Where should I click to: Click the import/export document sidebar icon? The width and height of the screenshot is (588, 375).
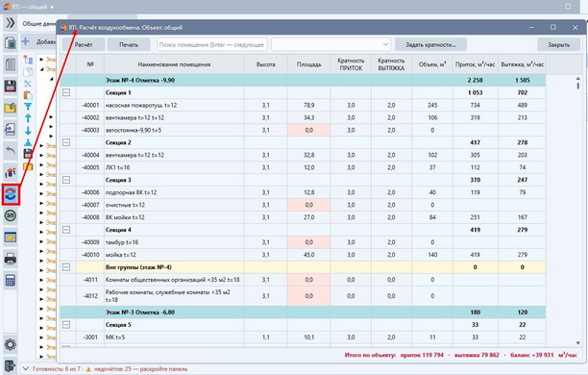coord(11,129)
